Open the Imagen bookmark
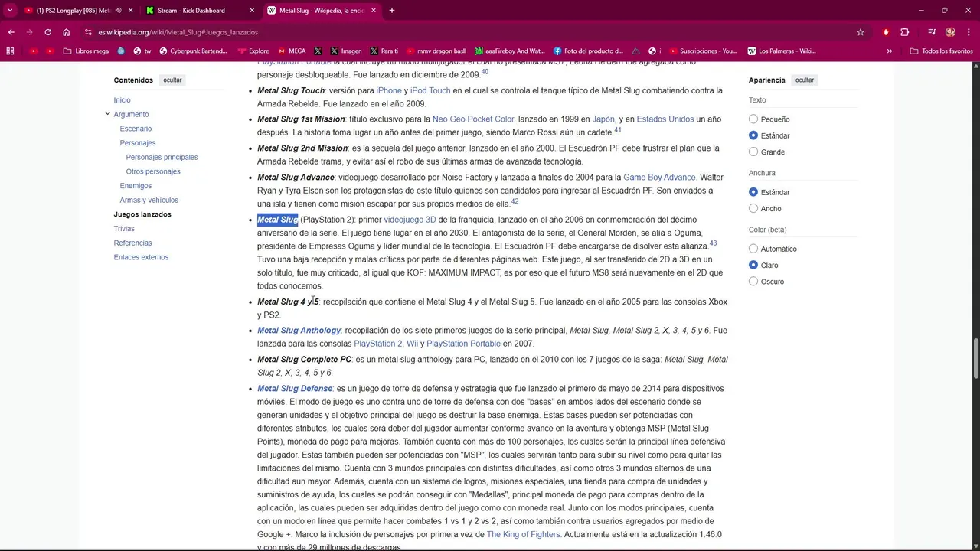 tap(345, 51)
